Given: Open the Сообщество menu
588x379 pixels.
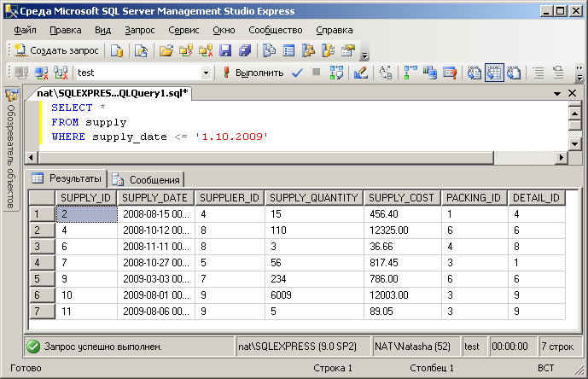Looking at the screenshot, I should pos(276,30).
